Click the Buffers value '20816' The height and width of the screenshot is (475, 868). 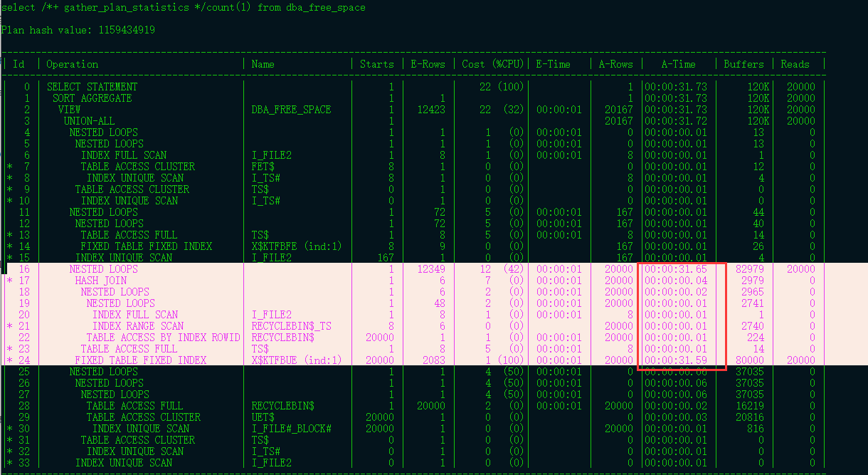pos(750,417)
